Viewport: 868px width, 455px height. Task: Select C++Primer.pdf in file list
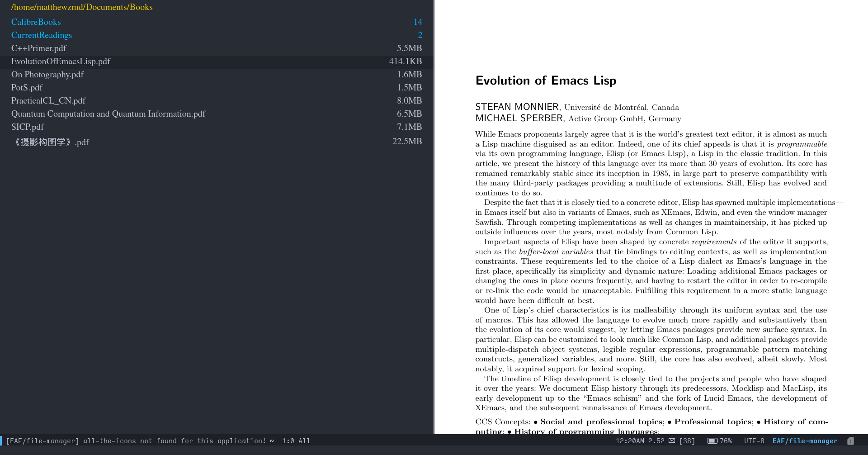pyautogui.click(x=39, y=48)
